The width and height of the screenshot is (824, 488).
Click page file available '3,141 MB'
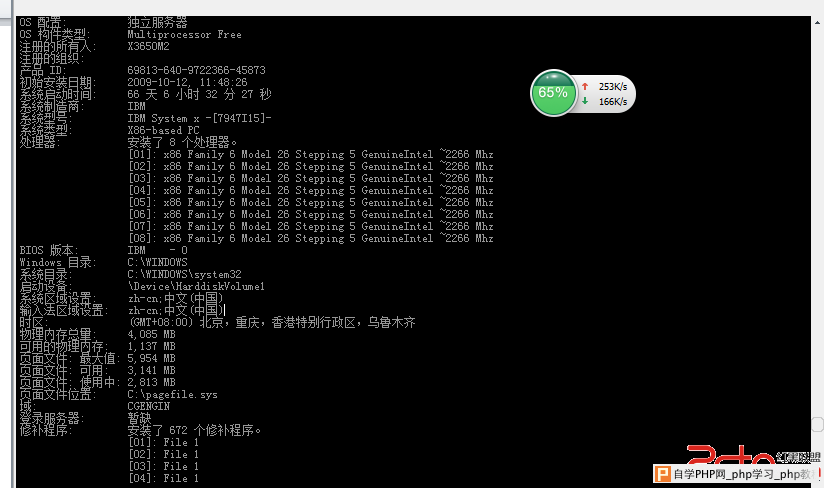tap(151, 371)
